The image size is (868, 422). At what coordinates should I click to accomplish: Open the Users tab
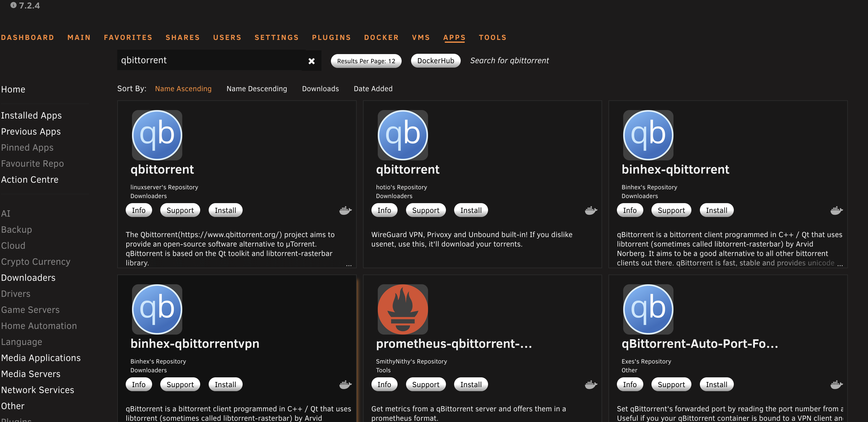tap(227, 37)
